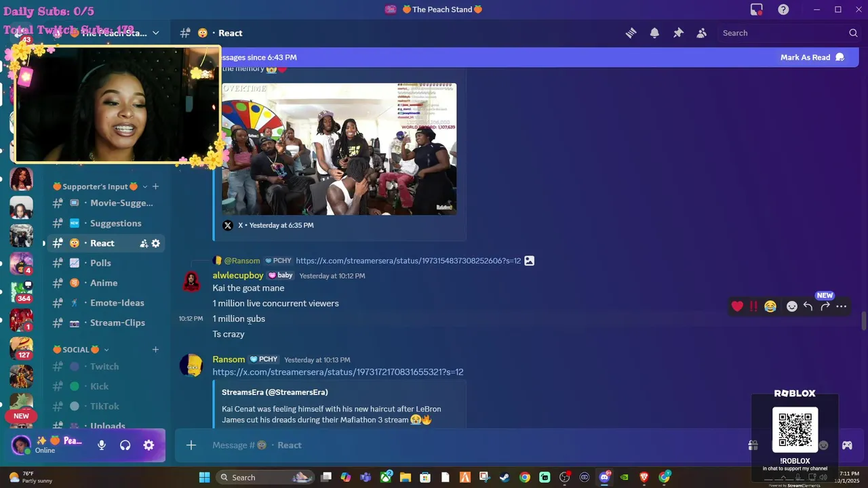The width and height of the screenshot is (868, 488).
Task: Click the invite people icon on React channel
Action: click(144, 243)
